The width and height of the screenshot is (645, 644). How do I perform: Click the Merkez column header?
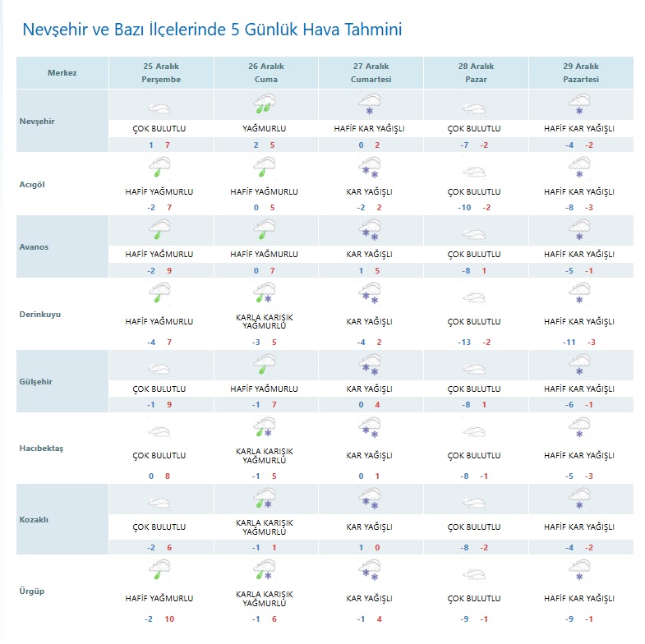(62, 73)
